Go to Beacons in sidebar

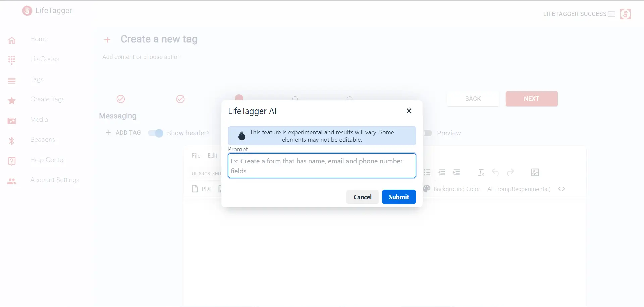43,140
